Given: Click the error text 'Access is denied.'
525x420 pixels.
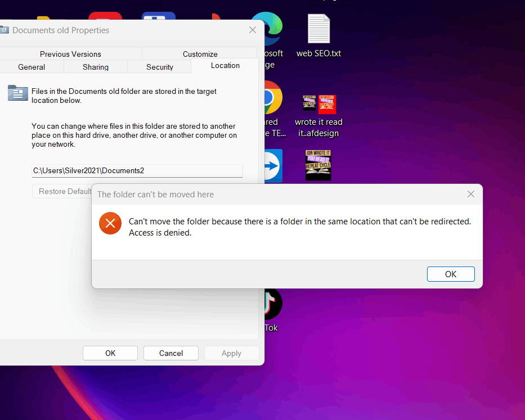Looking at the screenshot, I should click(160, 233).
